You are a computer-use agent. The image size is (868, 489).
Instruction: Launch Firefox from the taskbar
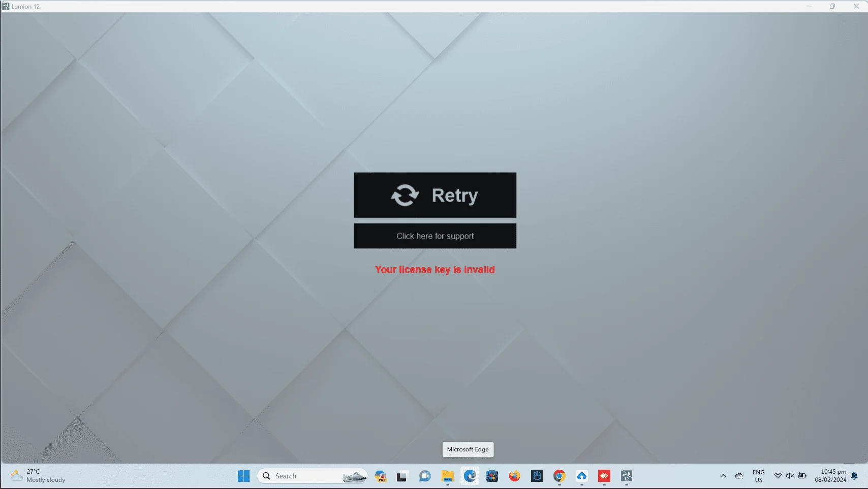click(x=514, y=476)
